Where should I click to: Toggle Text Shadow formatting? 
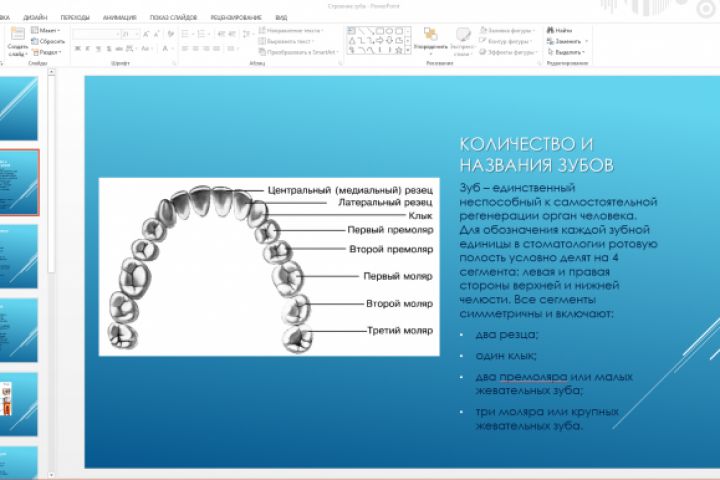[109, 49]
